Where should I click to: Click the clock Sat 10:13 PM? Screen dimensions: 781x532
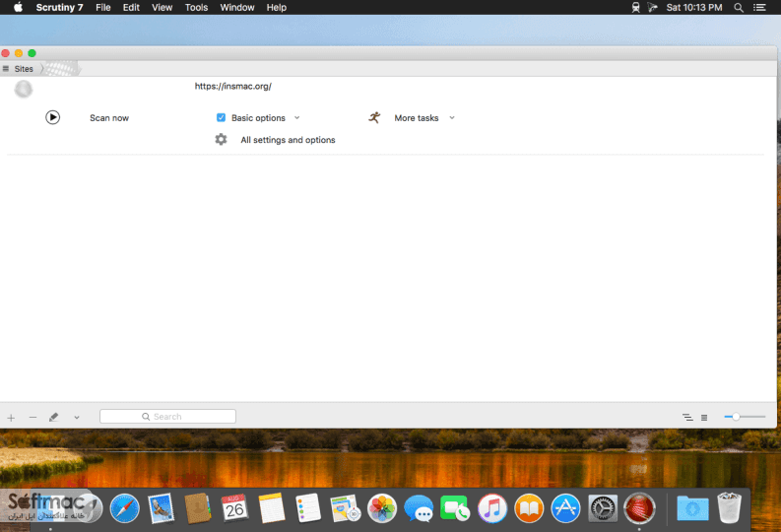point(694,8)
